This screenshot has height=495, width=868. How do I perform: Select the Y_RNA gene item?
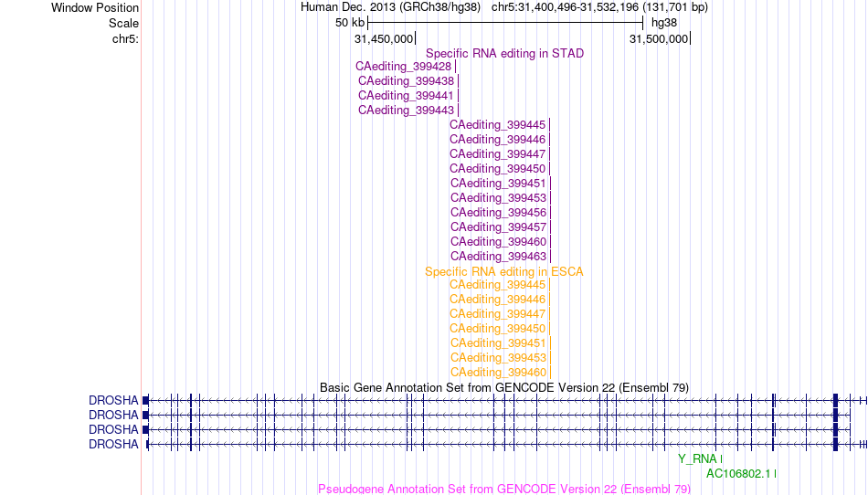coord(697,458)
